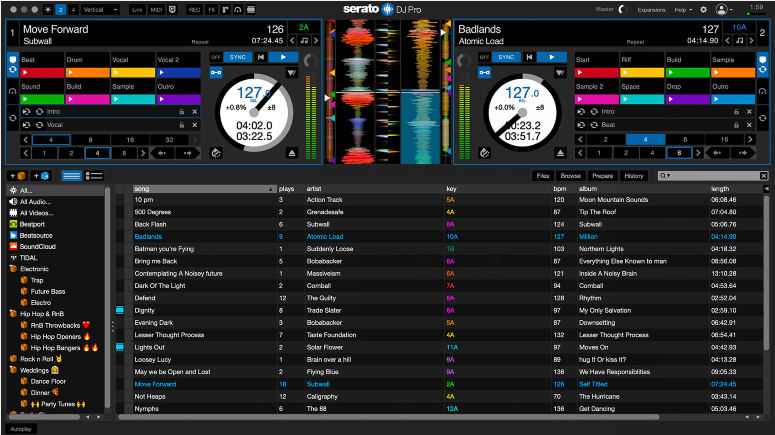775x435 pixels.
Task: Trigger deck 2 Riff yellow cue
Action: pos(642,73)
